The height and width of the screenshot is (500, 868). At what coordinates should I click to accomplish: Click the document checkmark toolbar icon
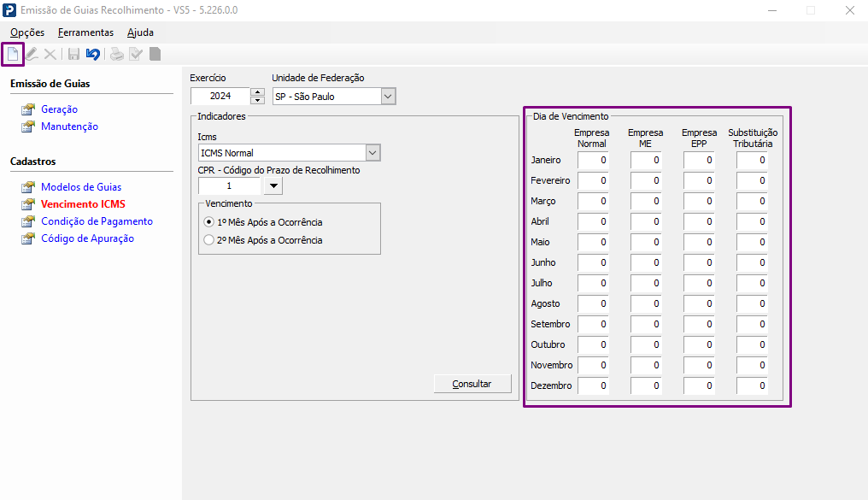click(136, 54)
